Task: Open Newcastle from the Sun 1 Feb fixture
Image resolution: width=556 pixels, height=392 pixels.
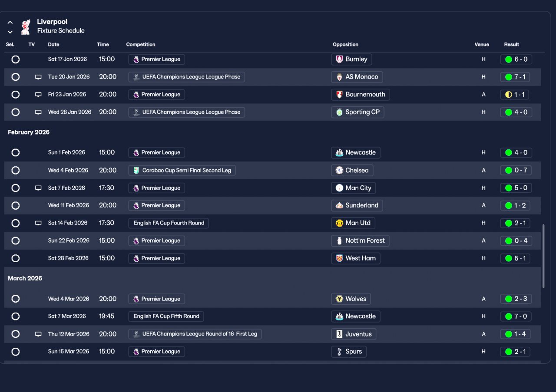Action: pyautogui.click(x=356, y=152)
